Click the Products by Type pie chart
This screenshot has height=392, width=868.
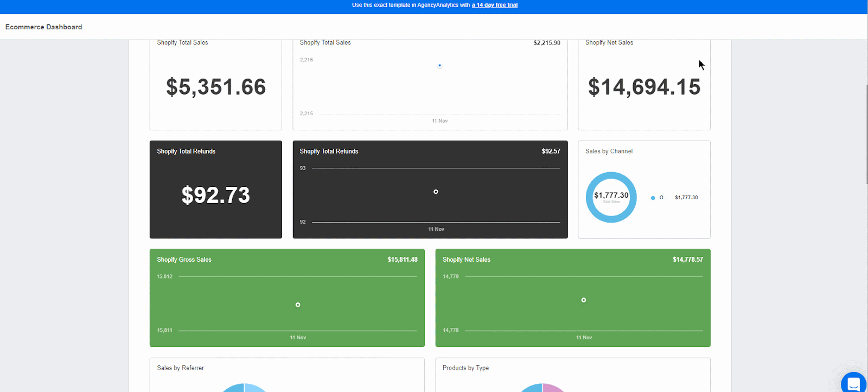click(x=542, y=388)
